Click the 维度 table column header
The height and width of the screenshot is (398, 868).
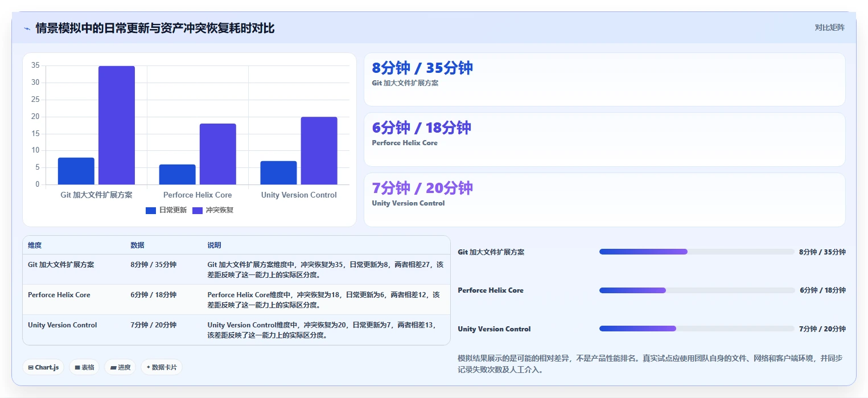pos(35,245)
